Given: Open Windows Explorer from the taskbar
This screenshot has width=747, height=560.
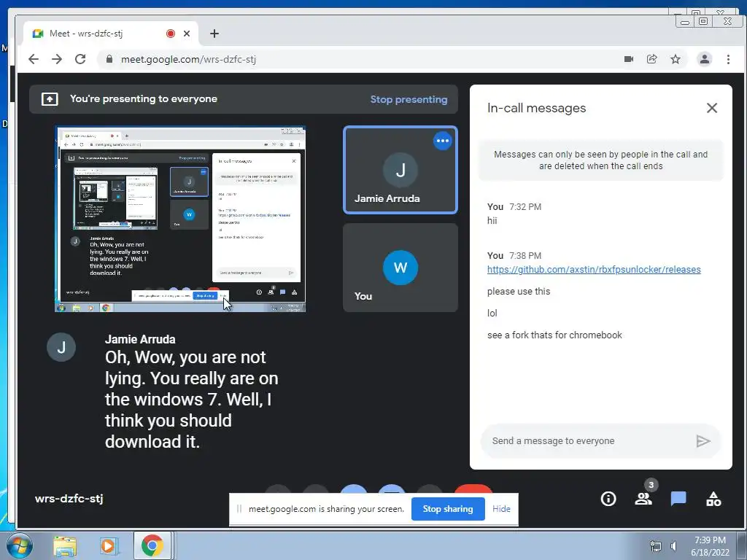Looking at the screenshot, I should coord(65,545).
